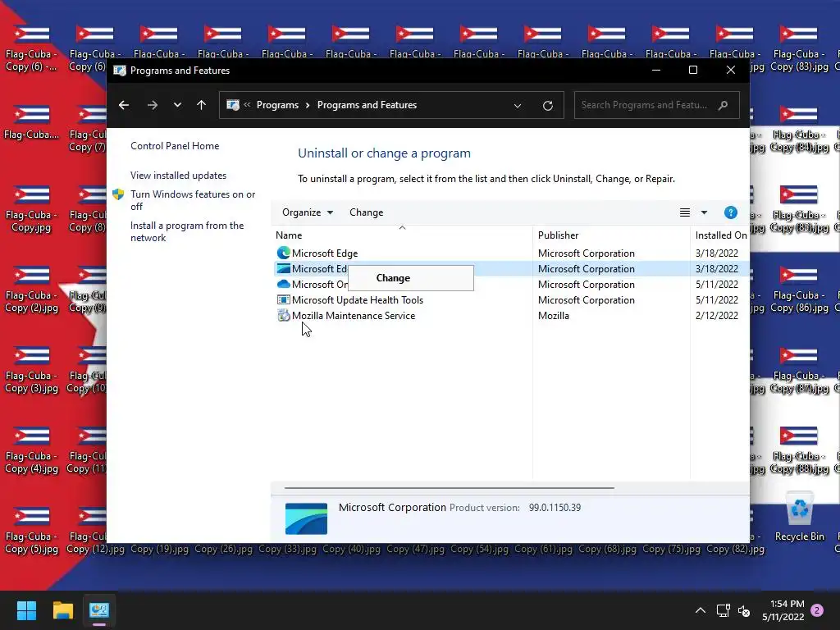
Task: Click the Microsoft OneDrive cloud icon
Action: click(x=283, y=284)
